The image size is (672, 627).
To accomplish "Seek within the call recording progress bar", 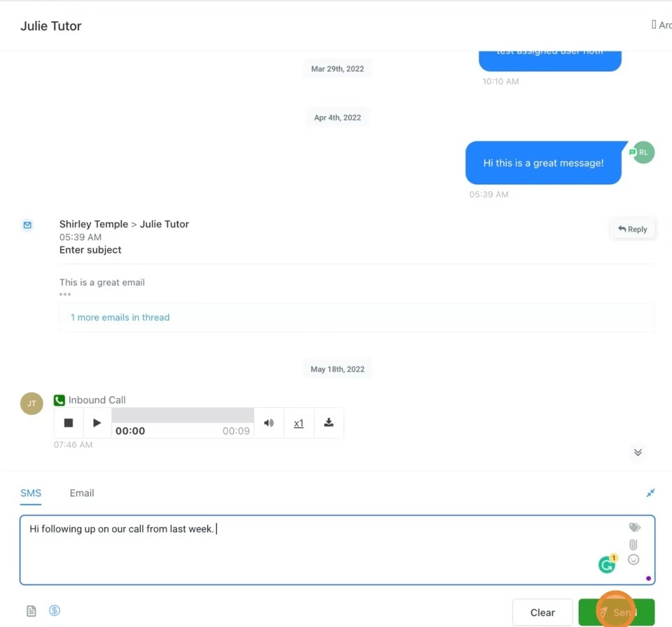I will (183, 415).
